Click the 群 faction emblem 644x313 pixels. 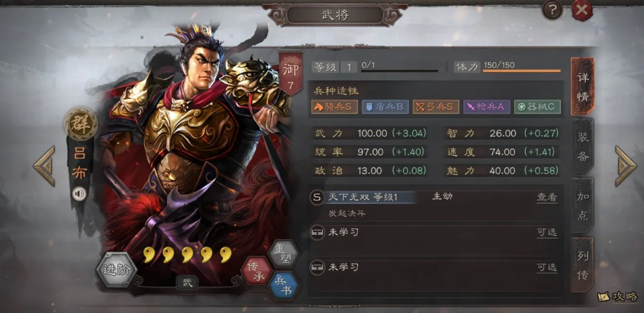tap(80, 123)
